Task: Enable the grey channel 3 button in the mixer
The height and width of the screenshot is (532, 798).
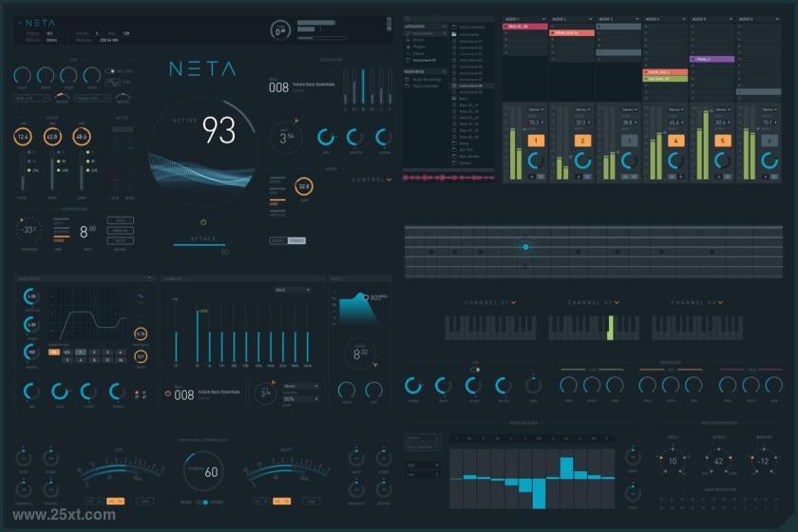Action: click(629, 141)
